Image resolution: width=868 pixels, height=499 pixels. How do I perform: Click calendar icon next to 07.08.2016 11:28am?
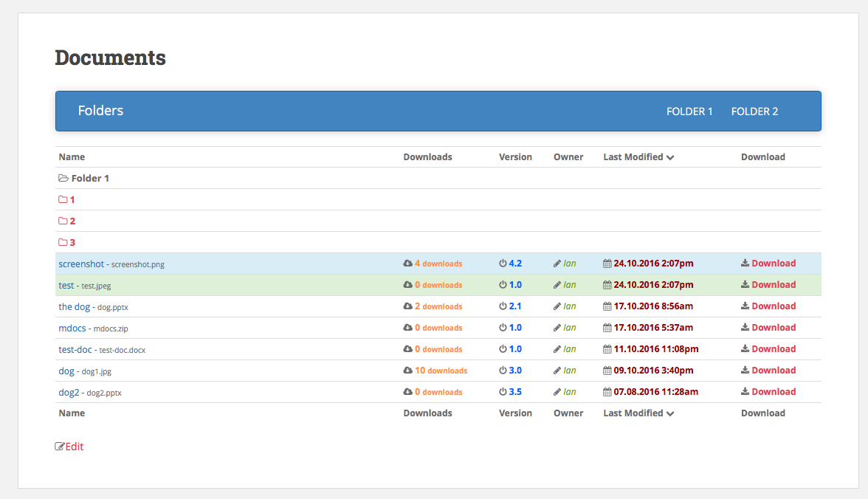click(x=607, y=391)
